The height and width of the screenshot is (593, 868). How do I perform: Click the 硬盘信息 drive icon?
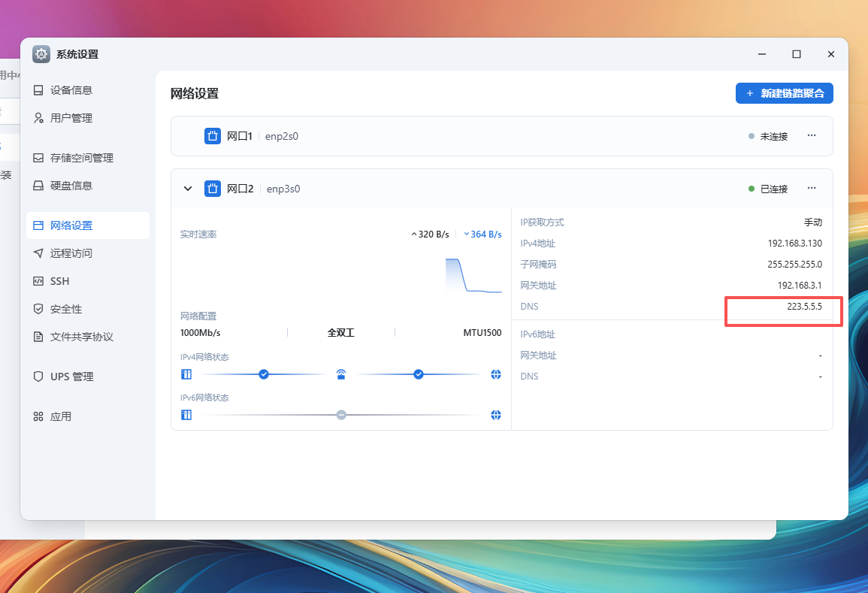38,186
